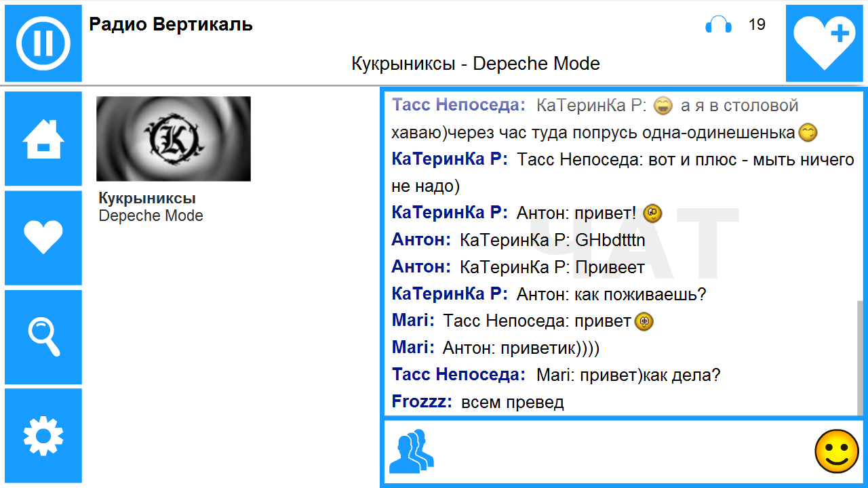Open the smiley emoji picker
The width and height of the screenshot is (868, 488).
tap(837, 451)
